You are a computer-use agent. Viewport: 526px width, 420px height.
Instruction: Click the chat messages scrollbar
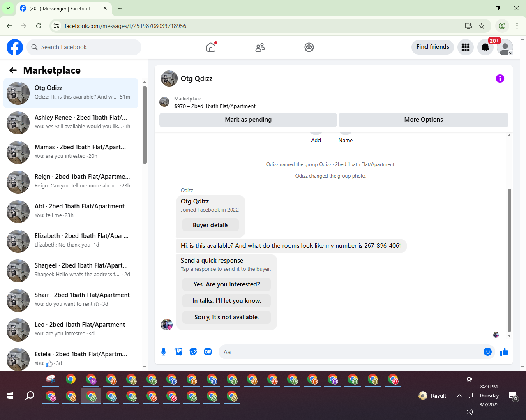pyautogui.click(x=510, y=260)
